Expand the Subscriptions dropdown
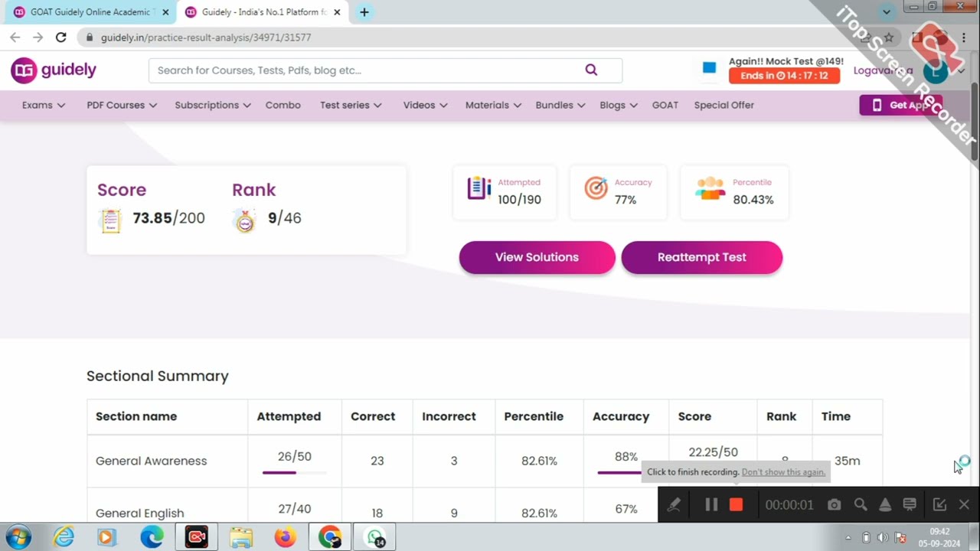Viewport: 980px width, 551px height. coord(213,105)
